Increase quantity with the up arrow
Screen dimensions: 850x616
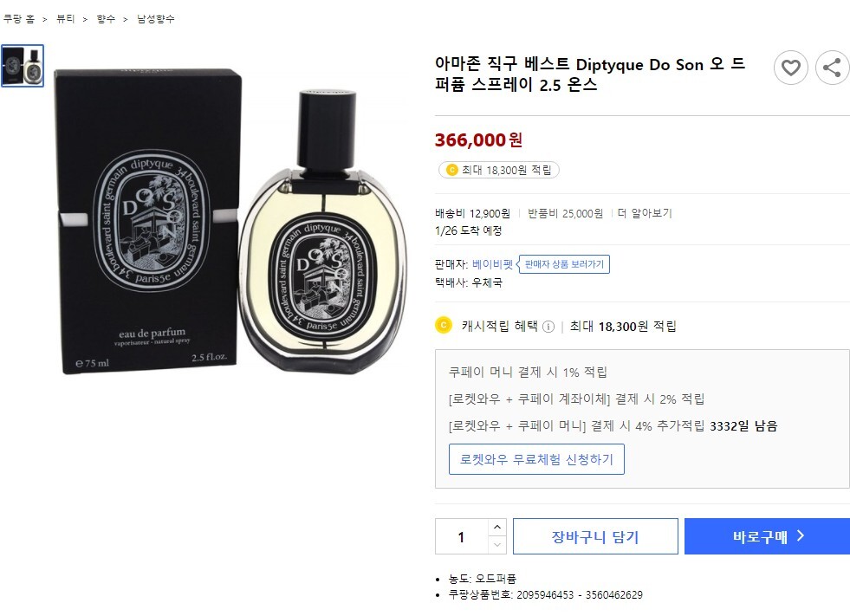[497, 527]
